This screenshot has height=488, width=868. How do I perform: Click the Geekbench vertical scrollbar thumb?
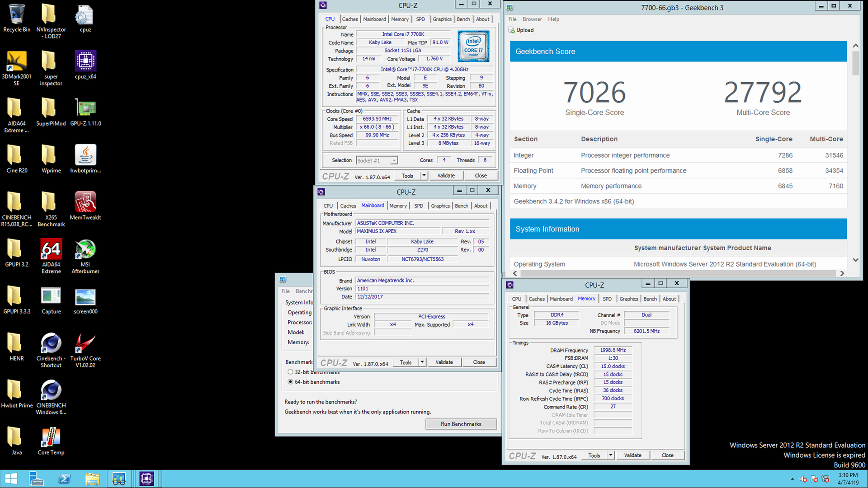855,63
